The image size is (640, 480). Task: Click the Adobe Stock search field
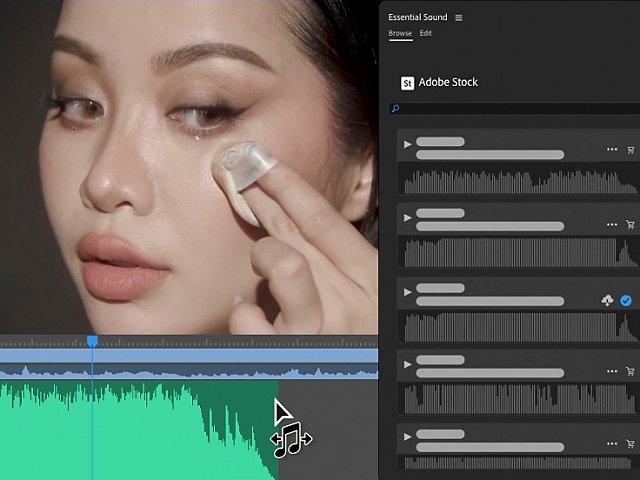(514, 109)
